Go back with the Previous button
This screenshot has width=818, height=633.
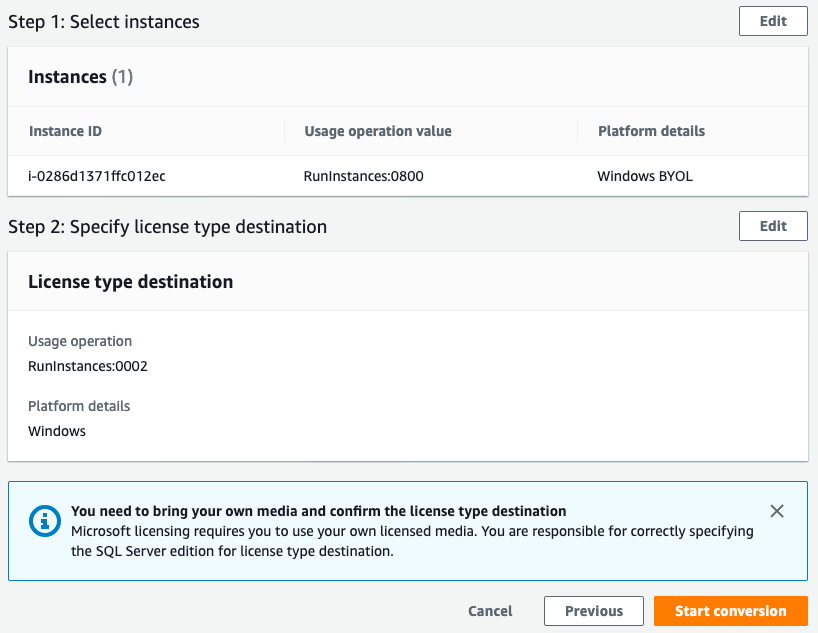point(593,611)
